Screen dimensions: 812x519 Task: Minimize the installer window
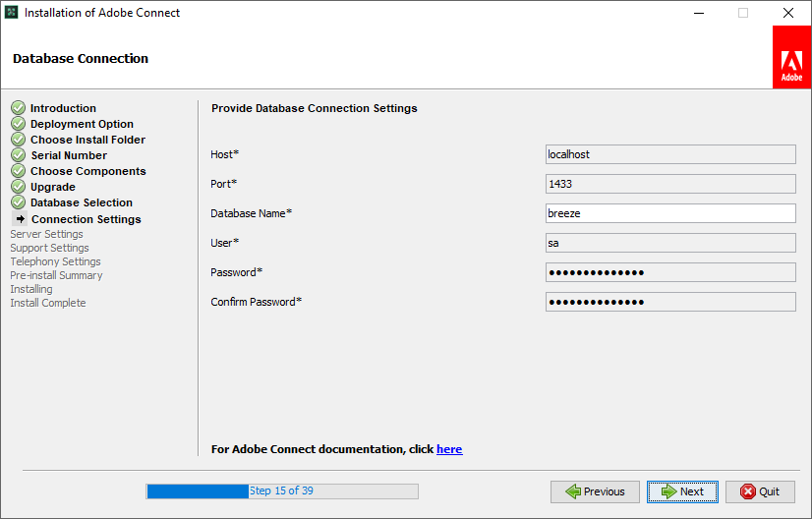[699, 13]
